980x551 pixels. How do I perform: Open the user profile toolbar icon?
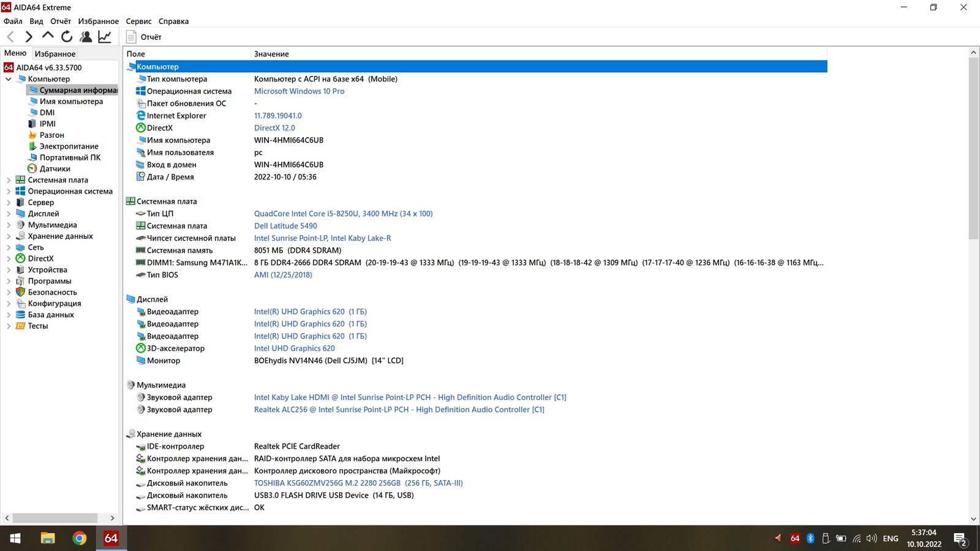click(x=86, y=37)
